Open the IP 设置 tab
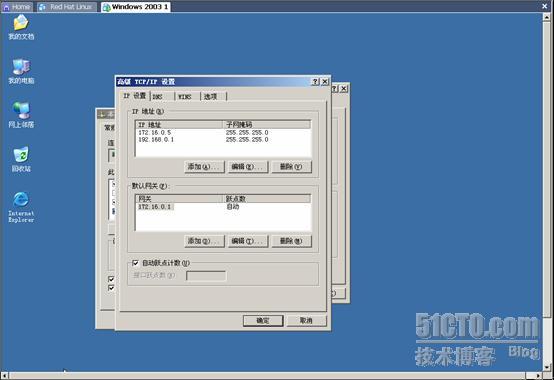The image size is (554, 380). point(134,96)
